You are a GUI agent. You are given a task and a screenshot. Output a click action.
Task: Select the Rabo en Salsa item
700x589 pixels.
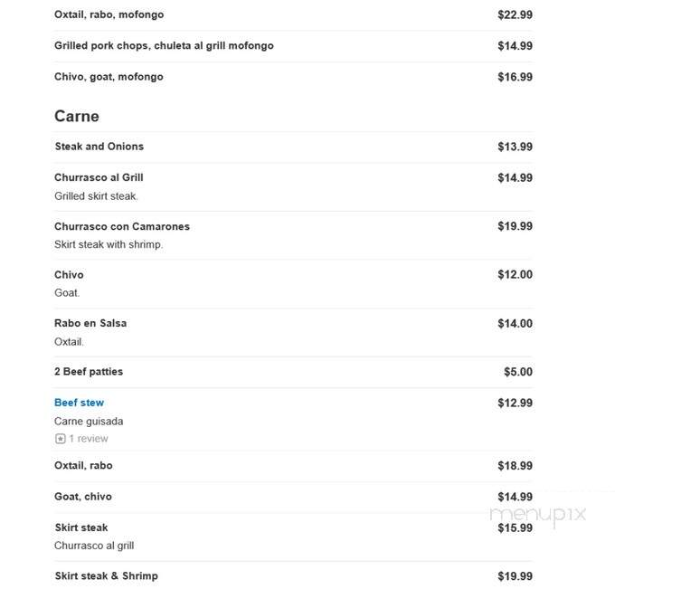[x=90, y=323]
